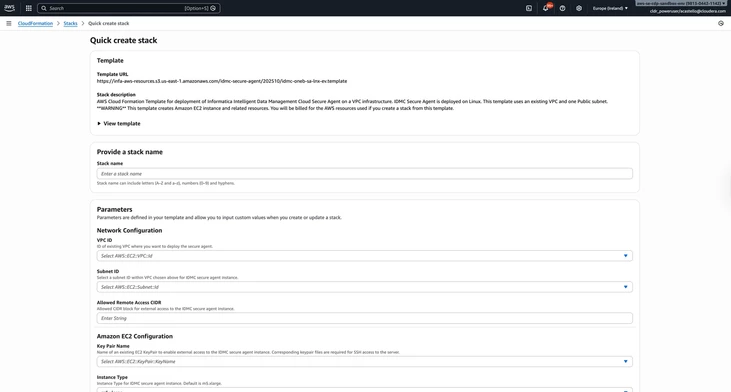Expand the View template section
Viewport: 731px width, 392px height.
tap(118, 124)
